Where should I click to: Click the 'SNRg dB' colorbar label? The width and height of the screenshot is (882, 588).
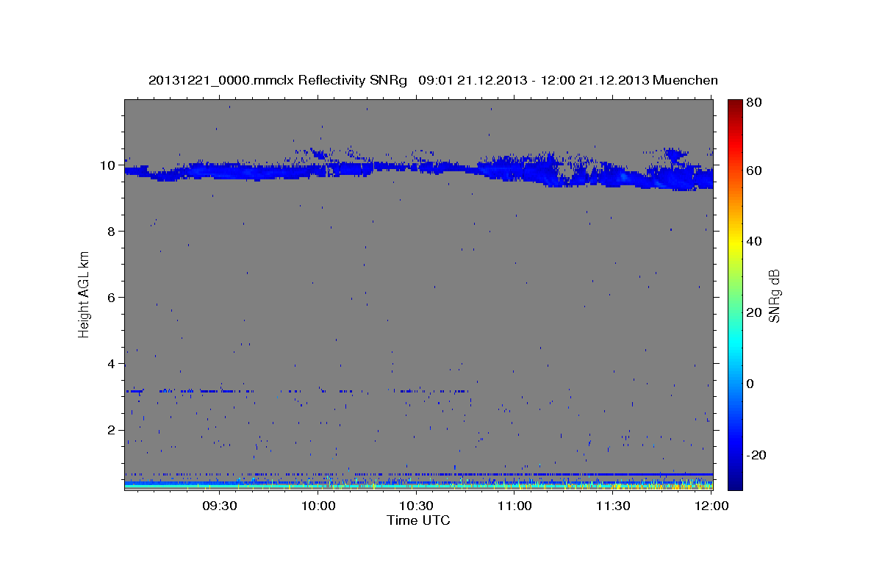point(775,296)
